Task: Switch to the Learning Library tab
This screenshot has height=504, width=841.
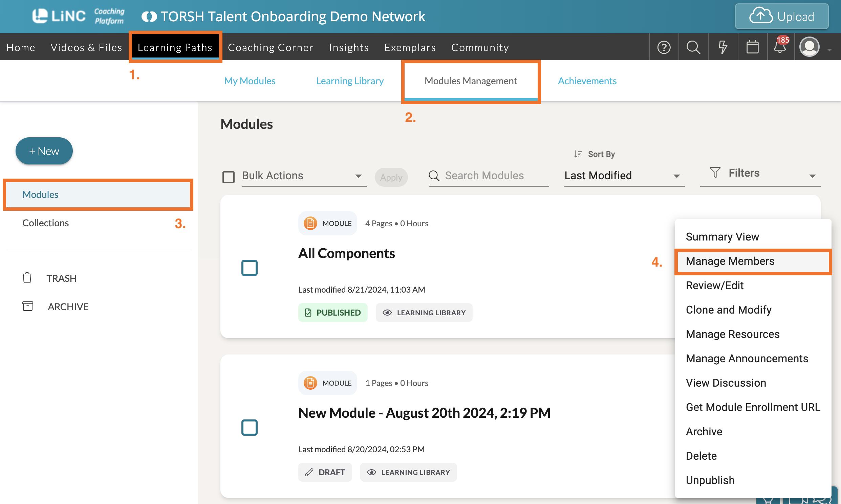Action: [x=349, y=81]
